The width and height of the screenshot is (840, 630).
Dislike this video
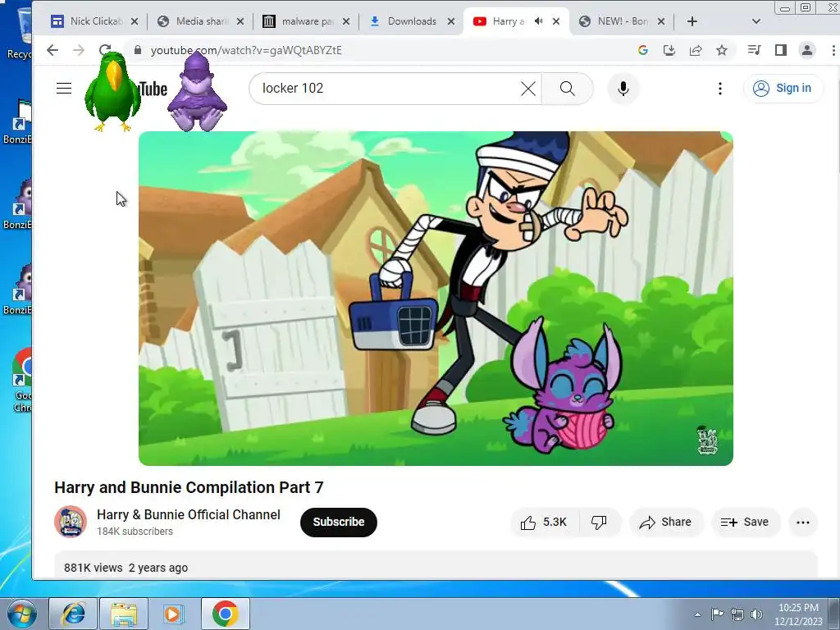click(598, 523)
